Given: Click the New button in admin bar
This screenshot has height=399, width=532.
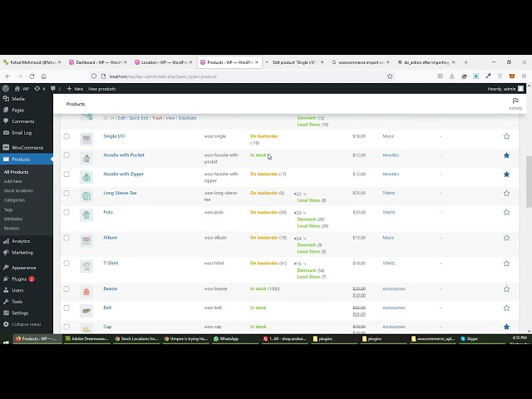Looking at the screenshot, I should (x=75, y=89).
